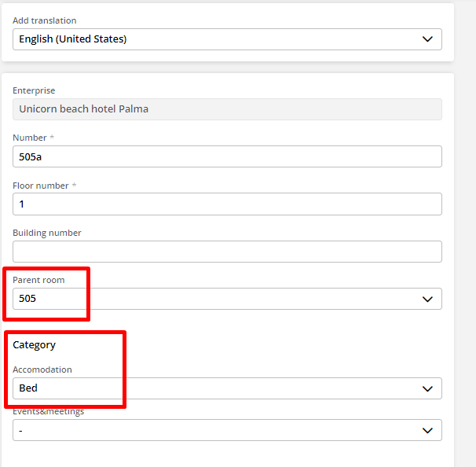476x467 pixels.
Task: Click the Number field label
Action: [x=30, y=138]
